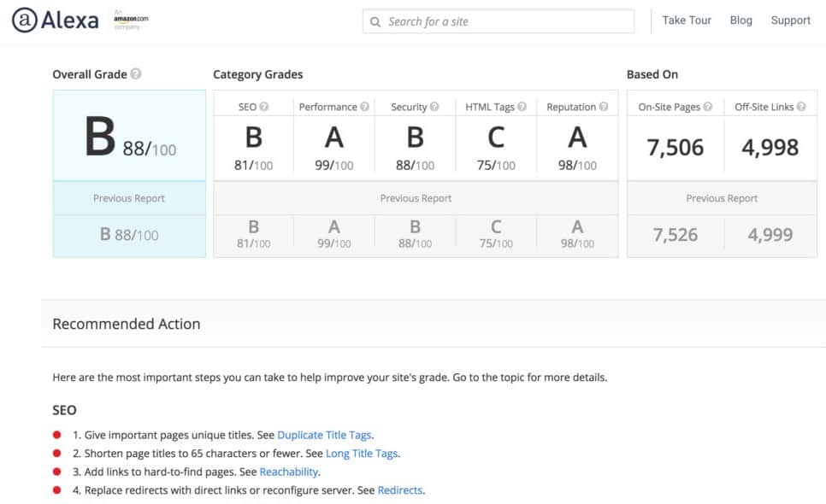826x504 pixels.
Task: Open the SEO help question mark
Action: coord(264,107)
